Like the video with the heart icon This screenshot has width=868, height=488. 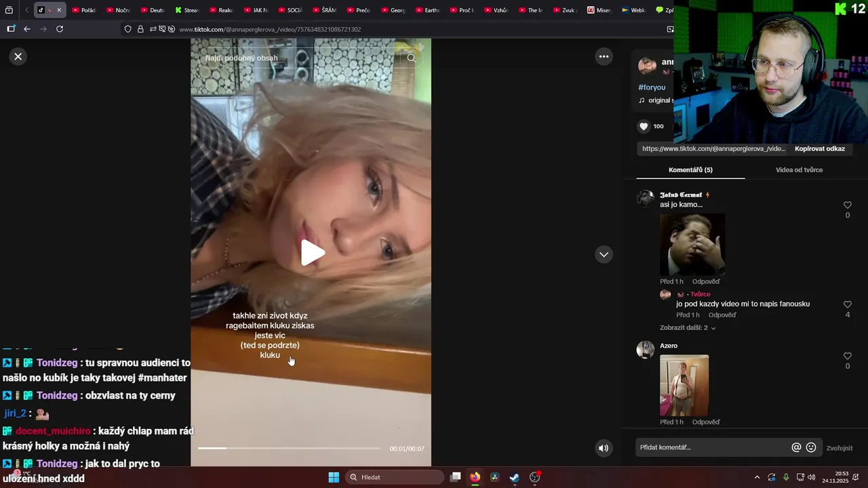pos(644,126)
